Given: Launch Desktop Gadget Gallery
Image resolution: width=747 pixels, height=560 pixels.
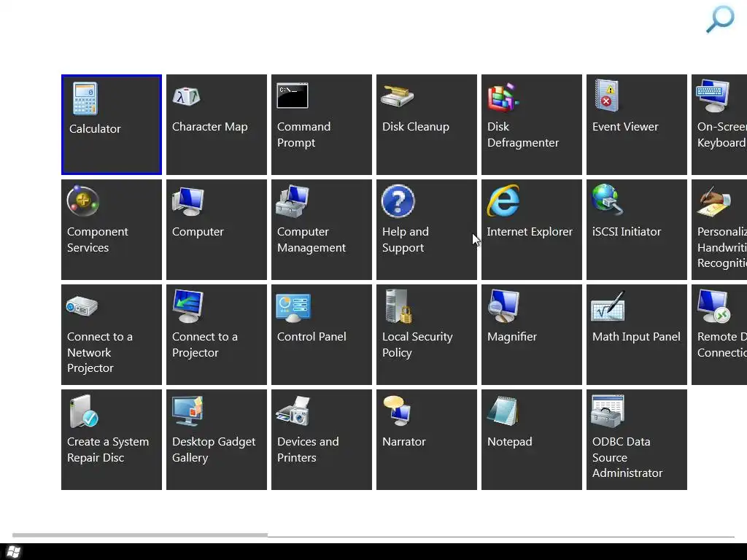Looking at the screenshot, I should (217, 440).
